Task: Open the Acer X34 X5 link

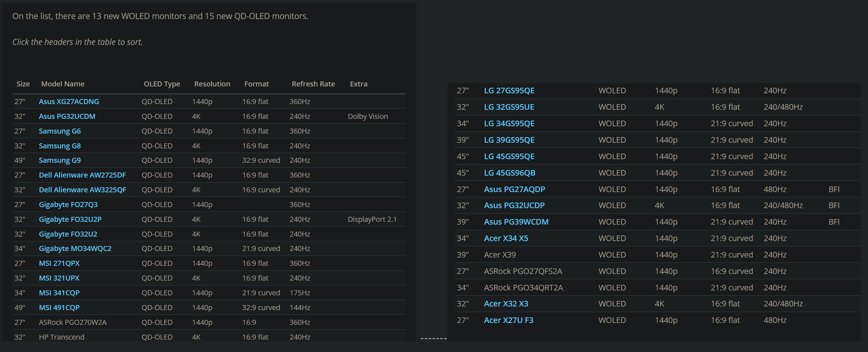Action: [x=506, y=238]
